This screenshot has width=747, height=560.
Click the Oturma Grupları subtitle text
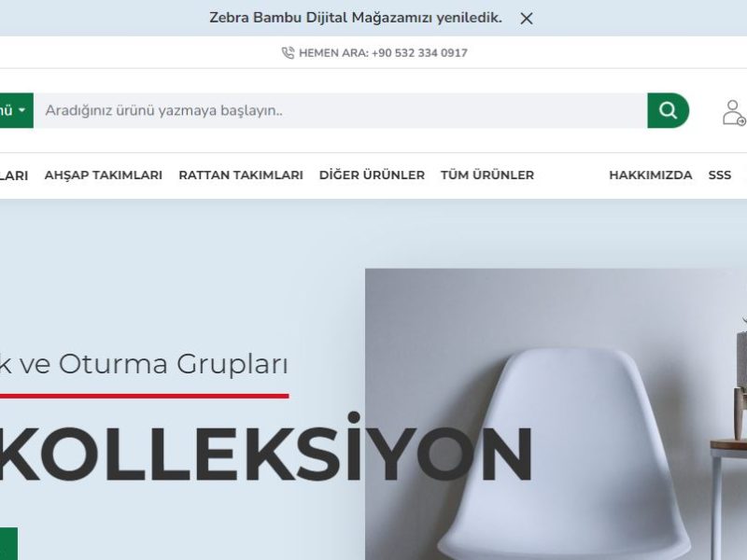point(174,364)
